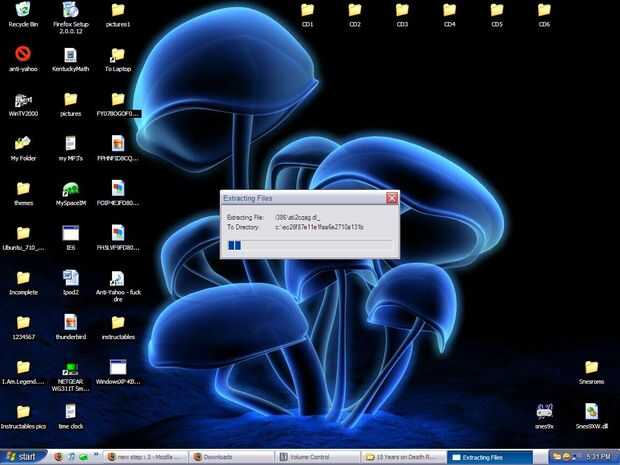Click the extraction progress bar
620x465 pixels.
[x=310, y=246]
